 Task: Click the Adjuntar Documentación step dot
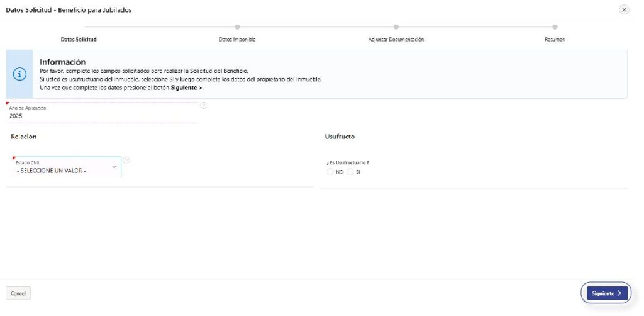[396, 26]
